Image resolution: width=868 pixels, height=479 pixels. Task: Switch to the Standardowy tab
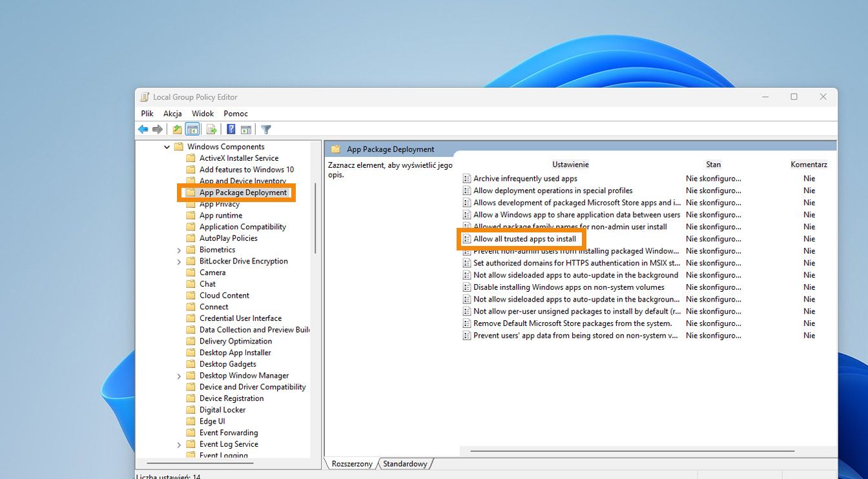click(405, 464)
